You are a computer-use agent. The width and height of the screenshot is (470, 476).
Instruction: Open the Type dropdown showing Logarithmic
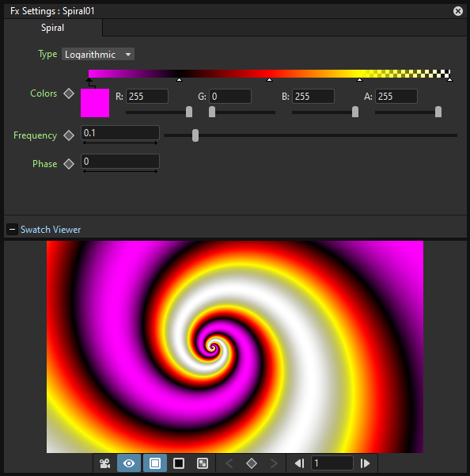(98, 55)
